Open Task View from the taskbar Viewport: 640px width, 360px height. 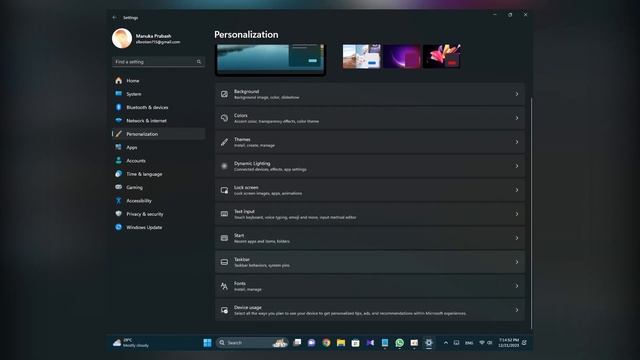click(297, 343)
